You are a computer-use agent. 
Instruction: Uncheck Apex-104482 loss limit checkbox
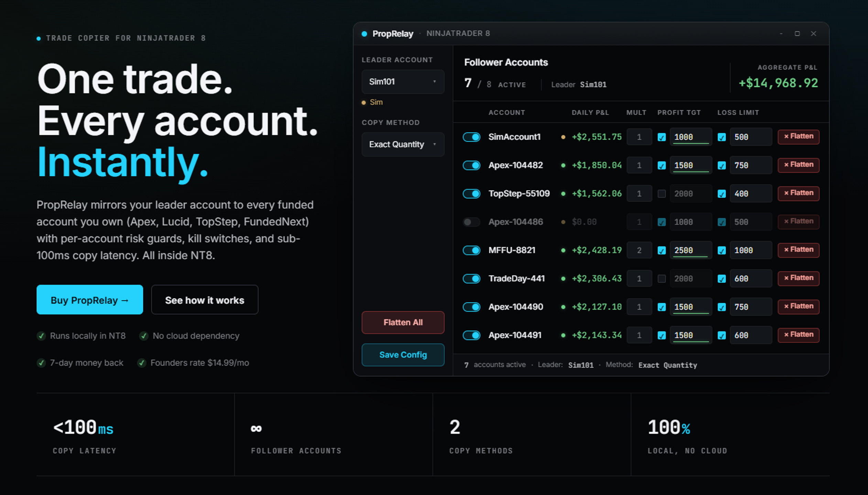pos(722,165)
